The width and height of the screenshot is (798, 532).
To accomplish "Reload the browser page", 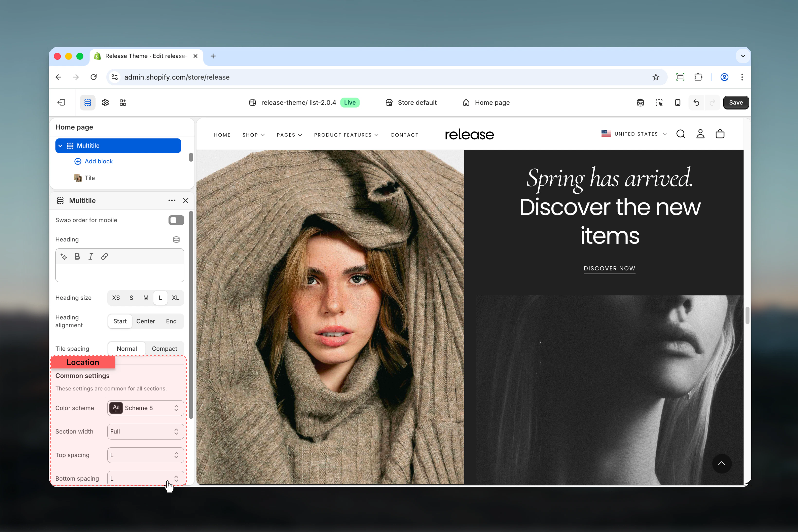I will [94, 77].
